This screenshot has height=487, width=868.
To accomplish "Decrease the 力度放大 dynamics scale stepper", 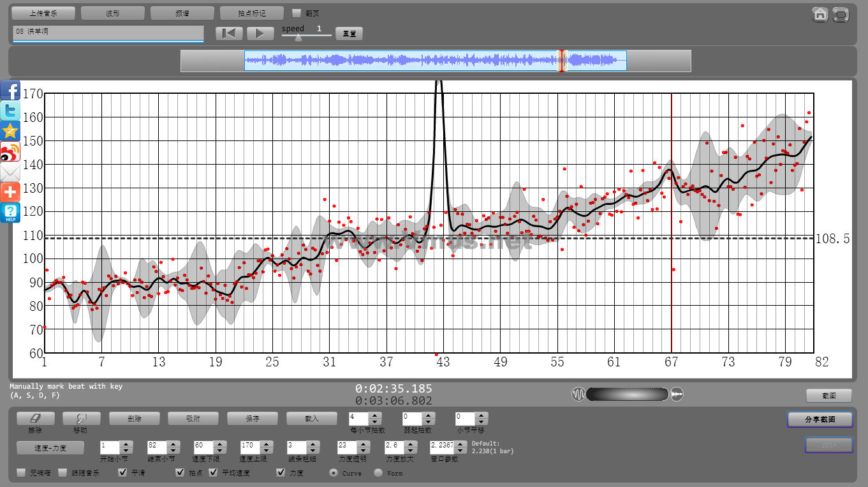I will 411,451.
